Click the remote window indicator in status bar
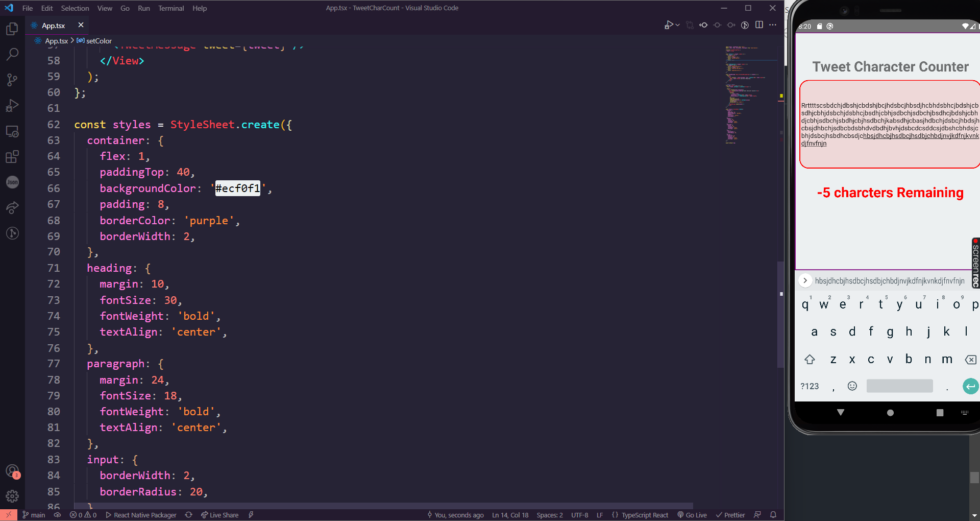980x521 pixels. [x=8, y=515]
